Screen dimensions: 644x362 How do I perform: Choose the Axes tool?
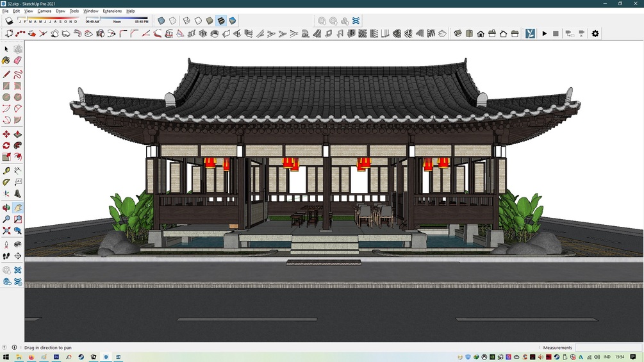[6, 193]
